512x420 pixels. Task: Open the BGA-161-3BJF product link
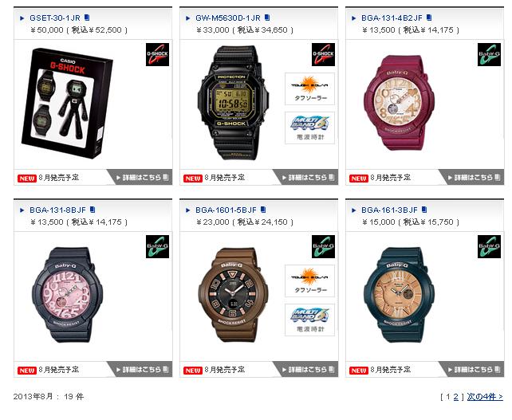tap(389, 210)
